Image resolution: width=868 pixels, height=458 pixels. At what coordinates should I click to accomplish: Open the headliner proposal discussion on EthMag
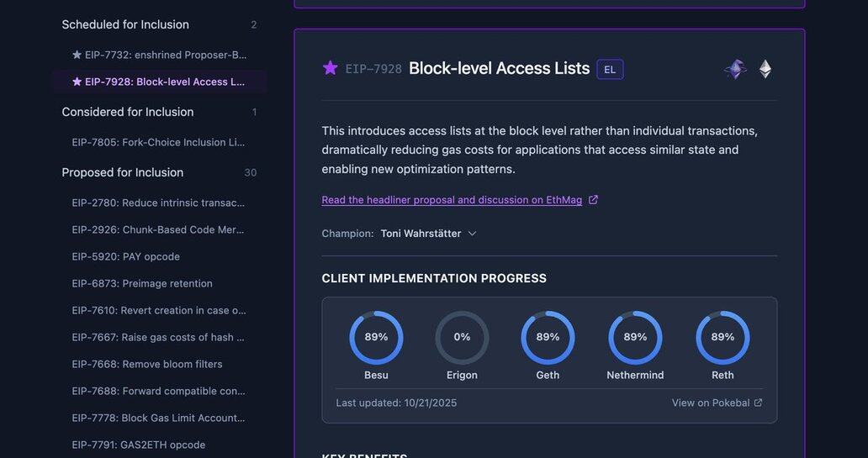[x=452, y=200]
